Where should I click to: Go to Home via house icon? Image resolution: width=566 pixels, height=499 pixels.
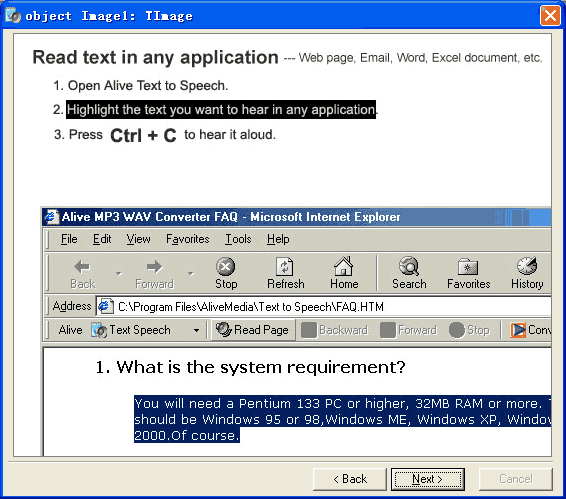(343, 266)
